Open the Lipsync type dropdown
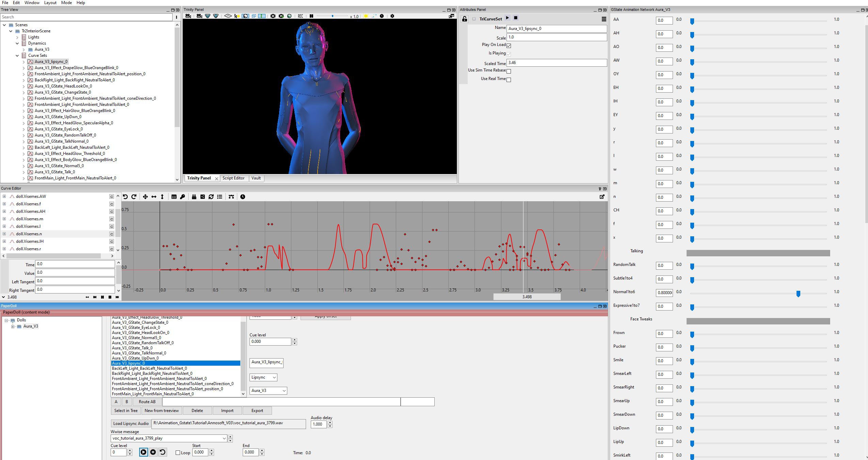This screenshot has height=460, width=868. pyautogui.click(x=263, y=377)
